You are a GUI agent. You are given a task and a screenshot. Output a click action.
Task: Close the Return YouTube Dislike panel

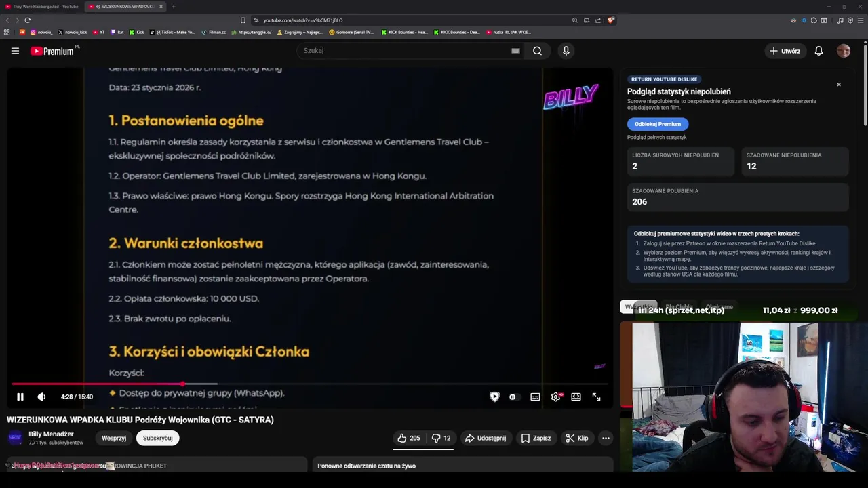pyautogui.click(x=839, y=85)
